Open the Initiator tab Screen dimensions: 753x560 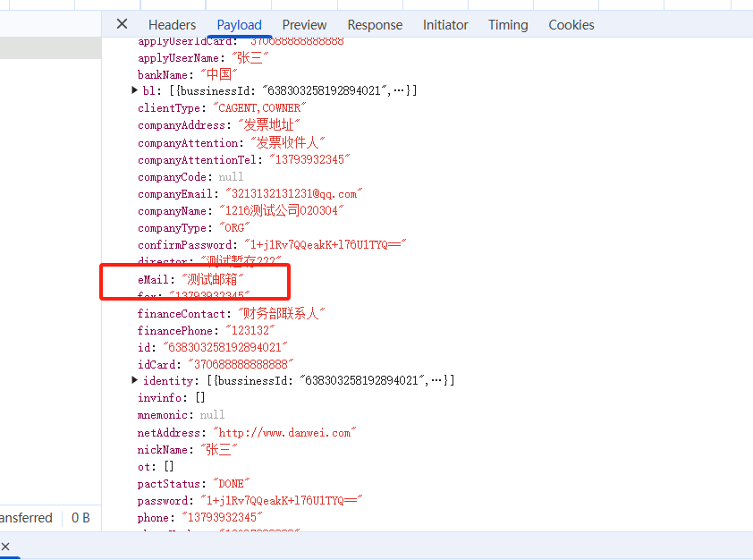pos(445,25)
